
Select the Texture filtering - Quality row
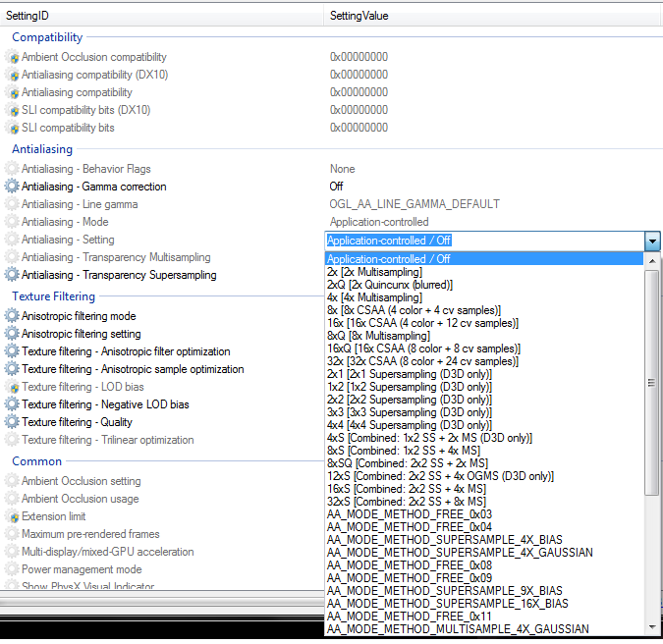[x=162, y=422]
